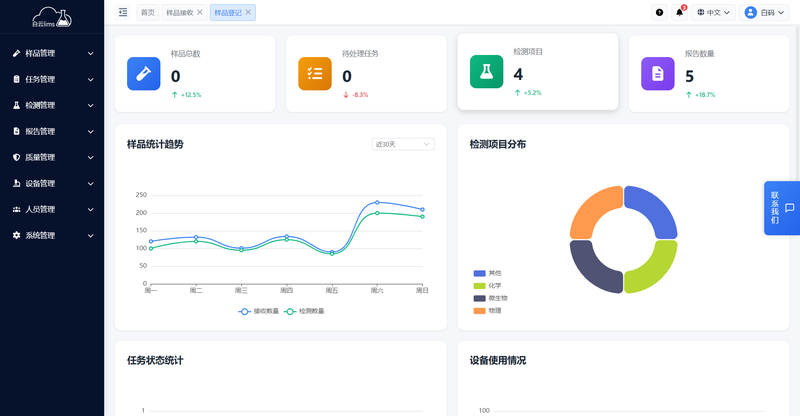Open the 白码 user account menu
Viewport: 800px width, 416px height.
coord(767,12)
